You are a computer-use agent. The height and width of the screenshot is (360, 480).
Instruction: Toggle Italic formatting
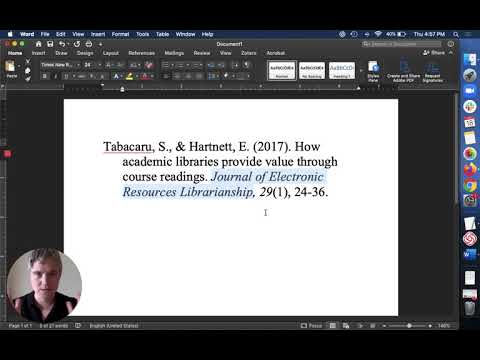(55, 76)
